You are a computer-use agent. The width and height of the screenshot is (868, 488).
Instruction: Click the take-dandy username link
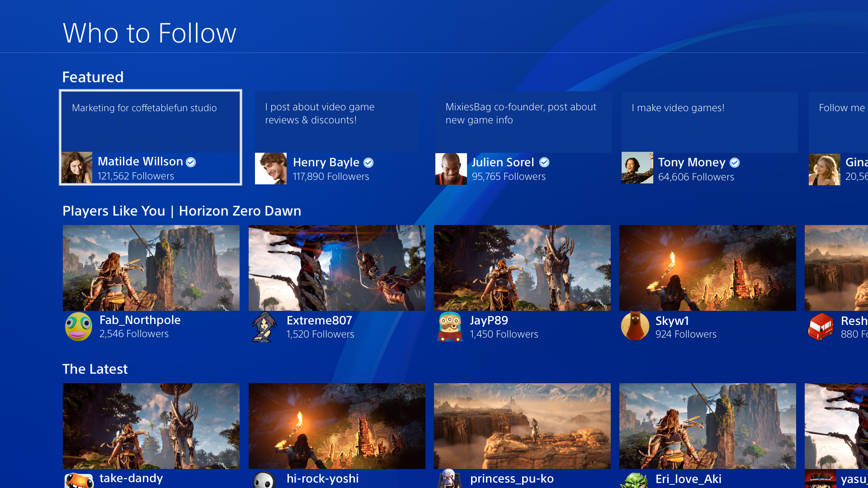[x=131, y=478]
